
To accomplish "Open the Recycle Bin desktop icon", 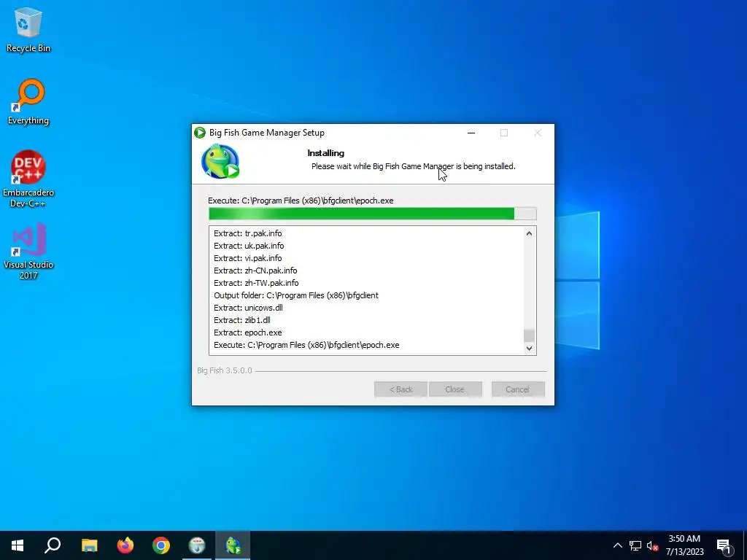I will tap(28, 29).
